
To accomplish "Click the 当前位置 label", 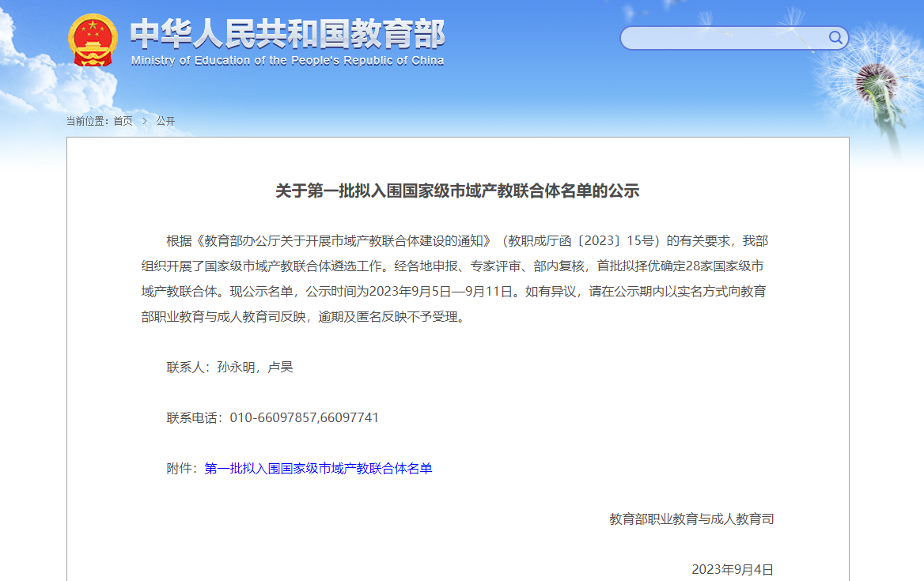I will pos(87,121).
